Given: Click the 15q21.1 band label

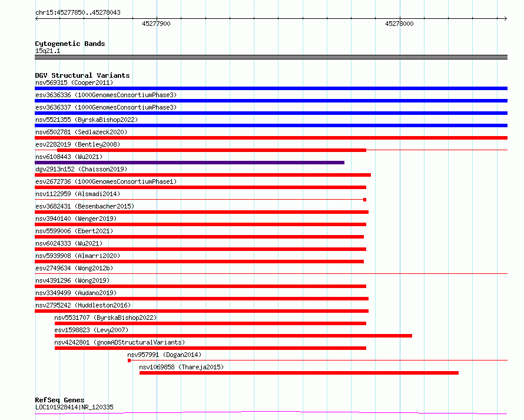Looking at the screenshot, I should coord(48,51).
